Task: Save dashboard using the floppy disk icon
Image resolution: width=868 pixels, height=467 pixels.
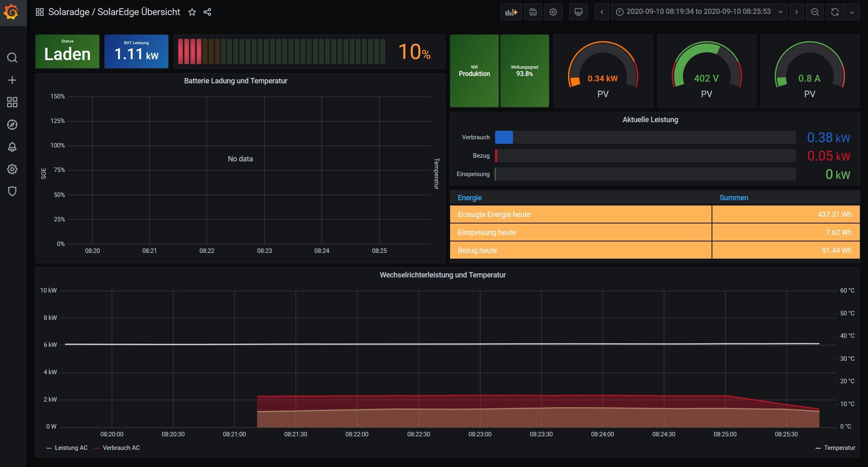Action: 533,12
